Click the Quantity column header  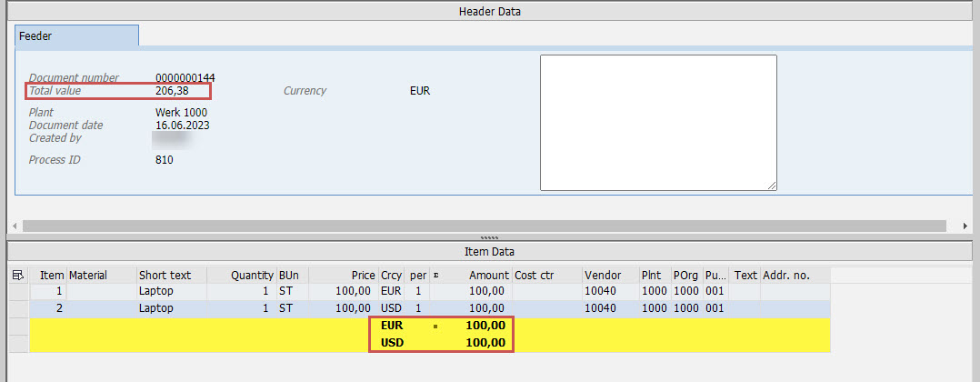pos(241,275)
